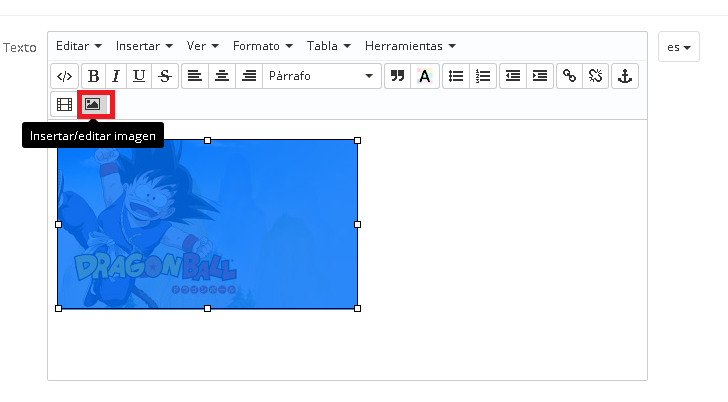
Task: Open the text color tool
Action: tap(424, 76)
